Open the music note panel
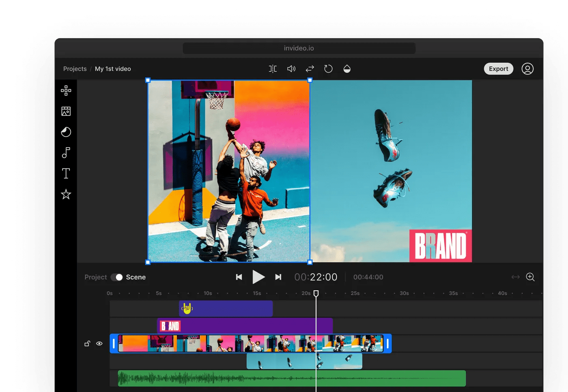This screenshot has width=568, height=392. (x=66, y=152)
